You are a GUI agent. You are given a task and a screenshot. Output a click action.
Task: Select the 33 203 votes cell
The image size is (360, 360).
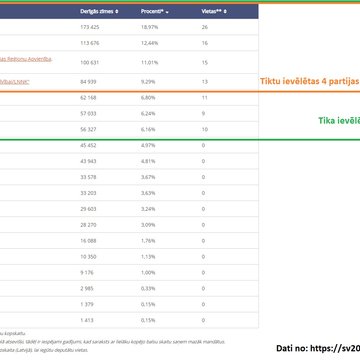click(88, 193)
